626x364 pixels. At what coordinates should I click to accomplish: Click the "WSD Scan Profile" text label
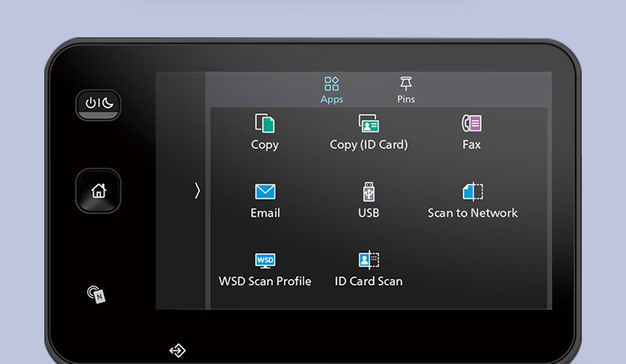(x=265, y=281)
